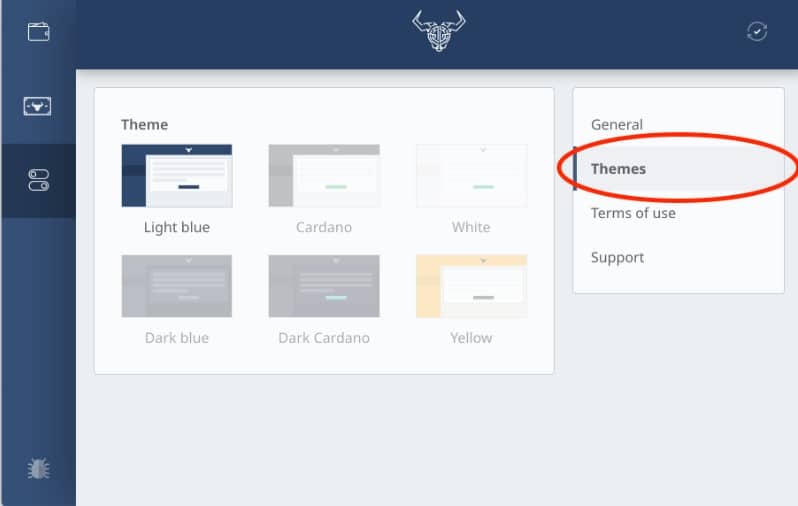Select the Dark Cardano theme preview
Viewport: 798px width, 506px height.
324,286
